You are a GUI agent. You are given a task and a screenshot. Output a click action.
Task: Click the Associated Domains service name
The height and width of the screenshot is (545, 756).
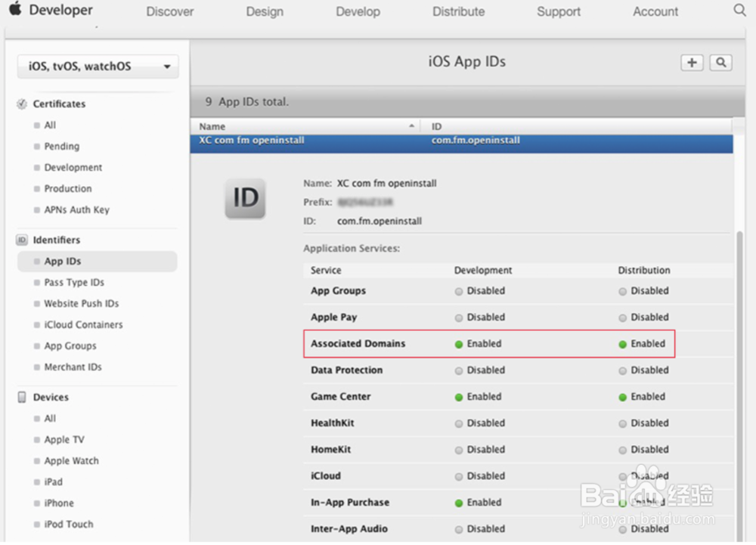358,344
